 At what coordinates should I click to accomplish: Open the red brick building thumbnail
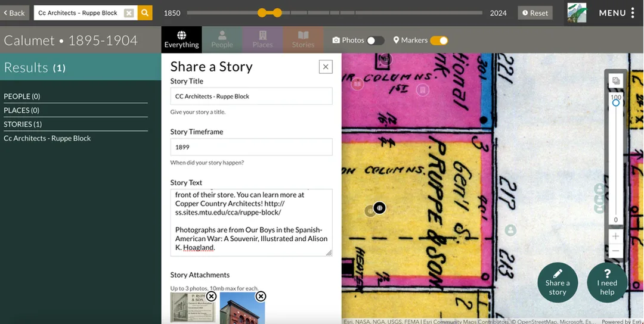coord(242,309)
